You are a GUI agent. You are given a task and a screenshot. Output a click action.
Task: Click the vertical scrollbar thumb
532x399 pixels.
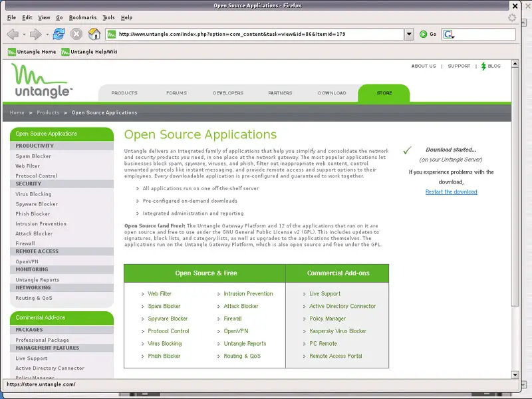515,187
